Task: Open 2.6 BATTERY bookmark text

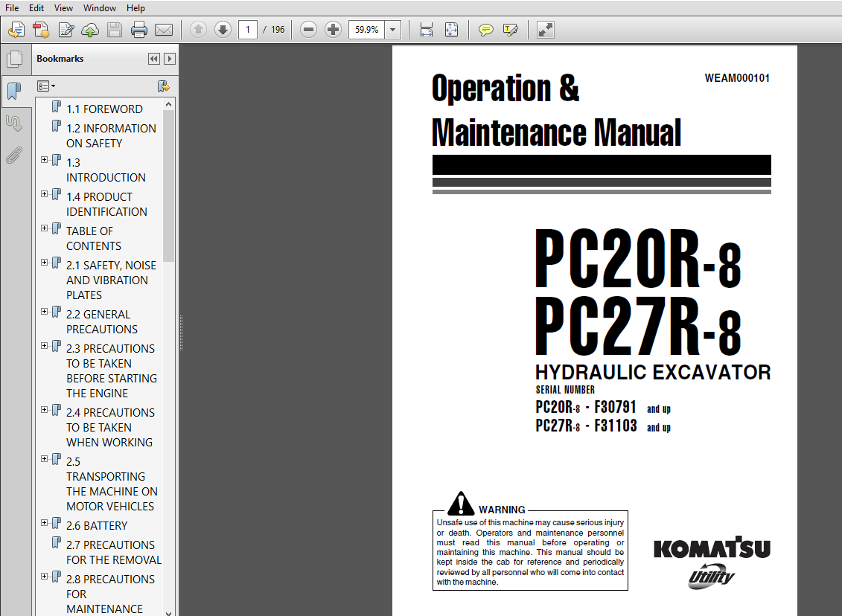Action: pos(97,526)
